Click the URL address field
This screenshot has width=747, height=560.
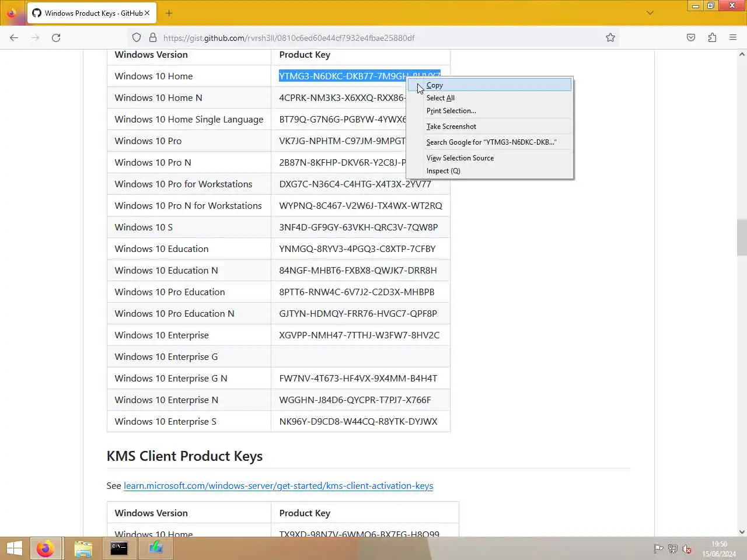tap(373, 37)
